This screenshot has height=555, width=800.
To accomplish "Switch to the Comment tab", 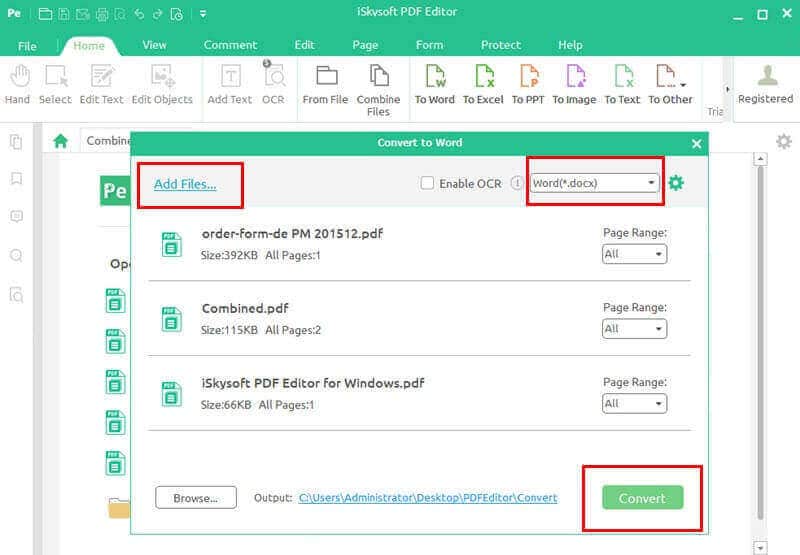I will coord(230,45).
